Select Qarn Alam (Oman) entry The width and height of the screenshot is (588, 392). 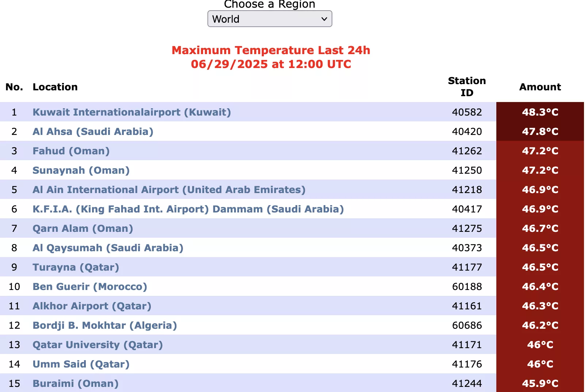83,228
